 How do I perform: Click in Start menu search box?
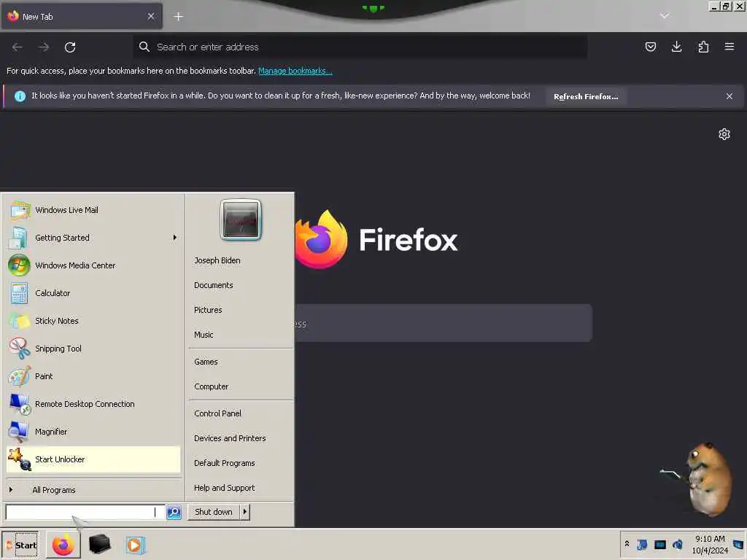coord(85,512)
